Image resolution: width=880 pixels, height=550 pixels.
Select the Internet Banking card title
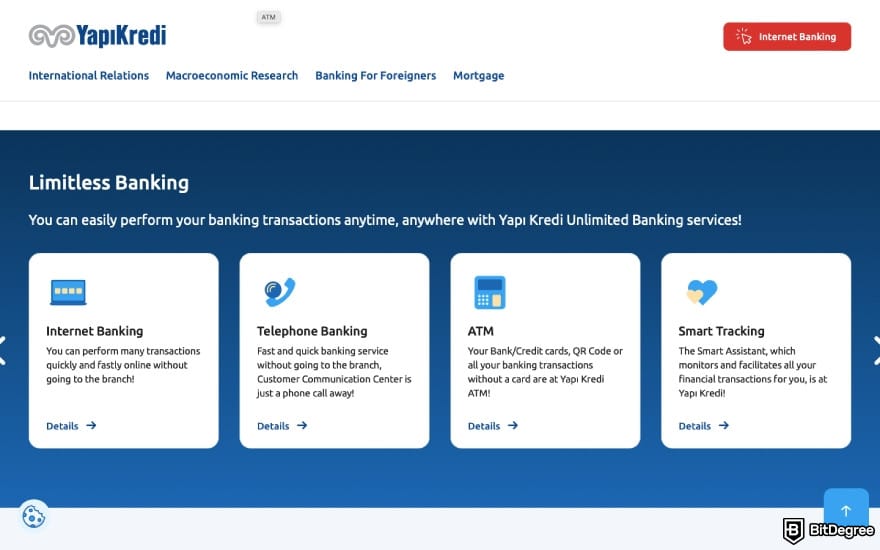tap(95, 331)
